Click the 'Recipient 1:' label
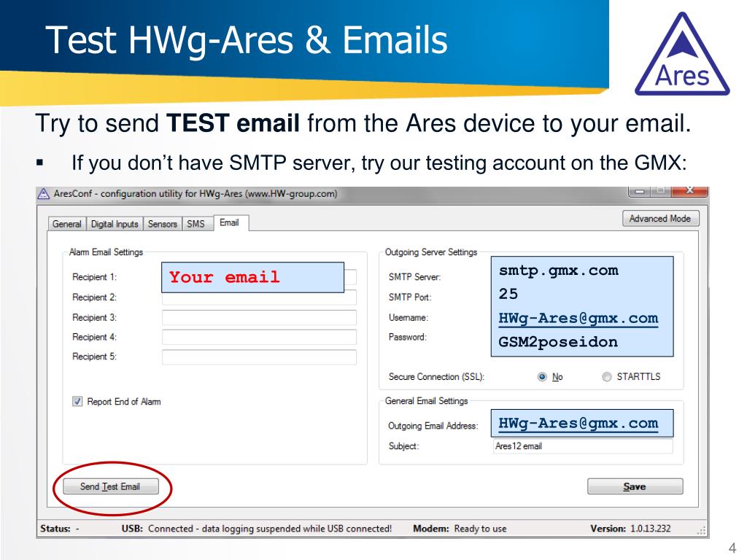This screenshot has width=747, height=560. 94,277
